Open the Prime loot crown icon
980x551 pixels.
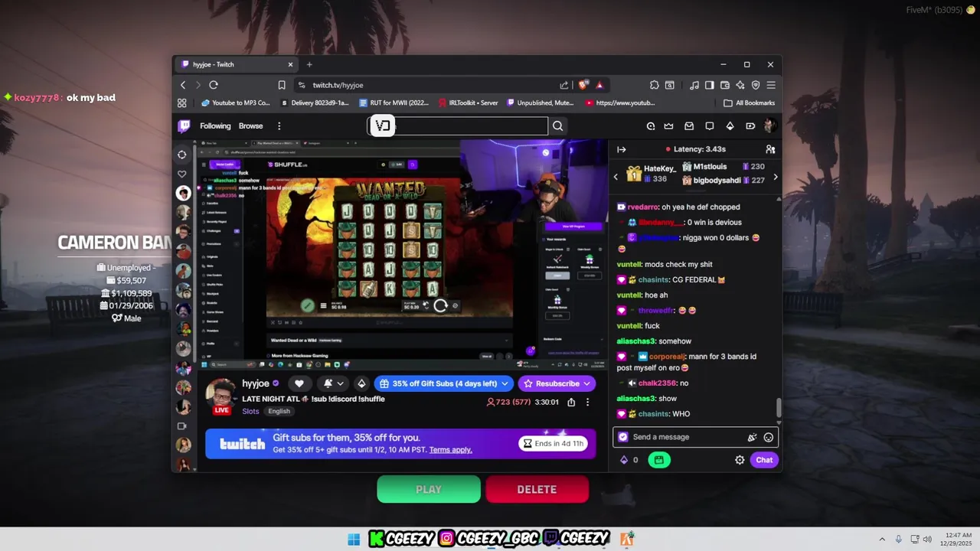coord(668,126)
